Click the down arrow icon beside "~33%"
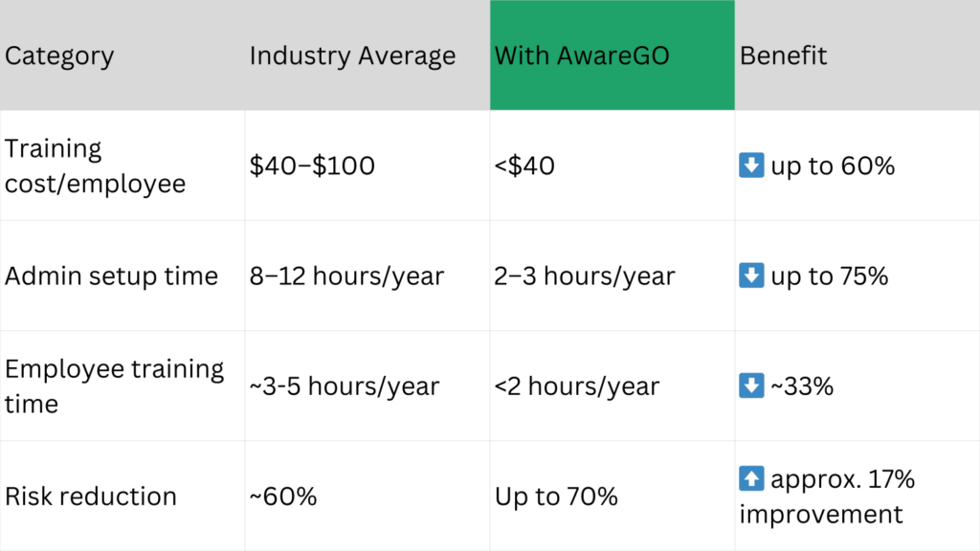The width and height of the screenshot is (980, 551). pyautogui.click(x=752, y=386)
